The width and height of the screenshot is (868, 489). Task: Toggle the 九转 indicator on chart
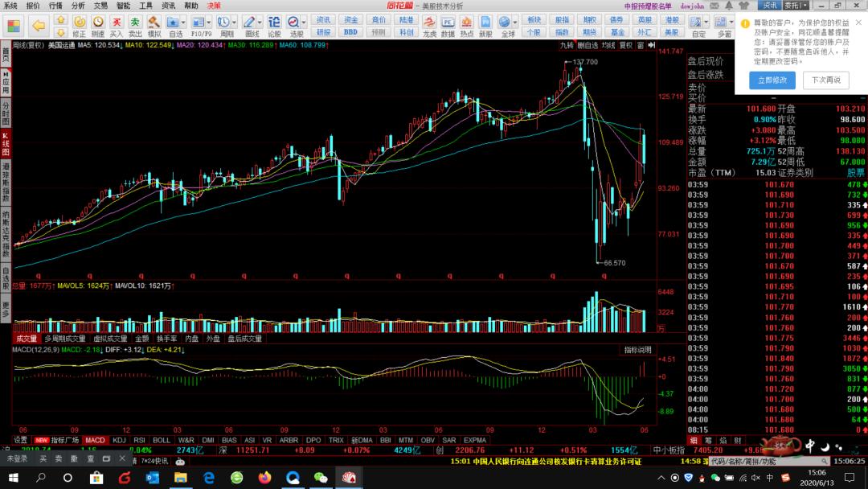coord(567,46)
